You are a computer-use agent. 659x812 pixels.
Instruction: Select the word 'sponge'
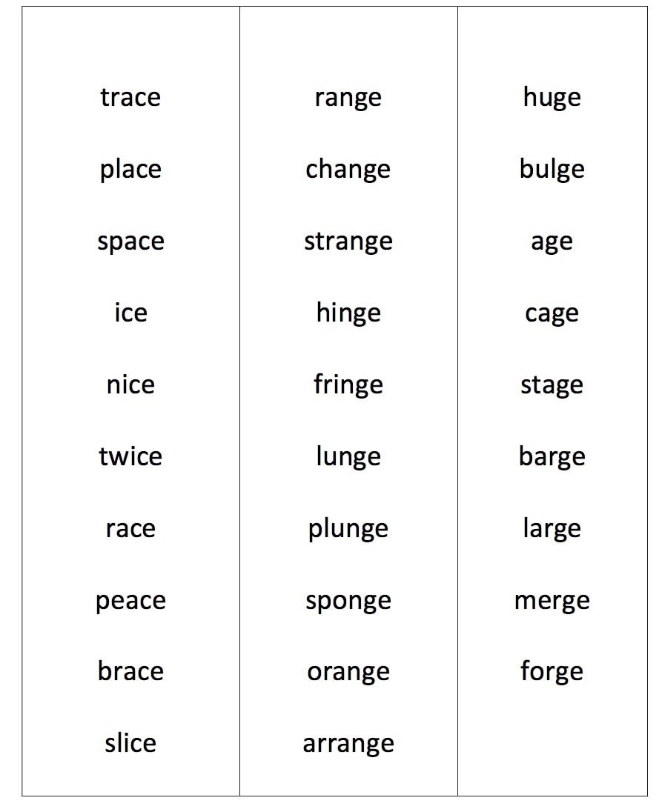click(348, 601)
